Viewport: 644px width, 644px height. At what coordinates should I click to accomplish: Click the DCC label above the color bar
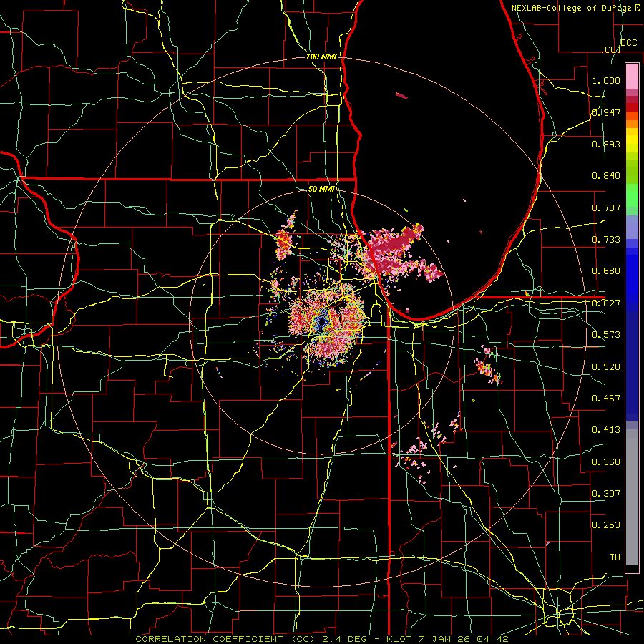[628, 43]
